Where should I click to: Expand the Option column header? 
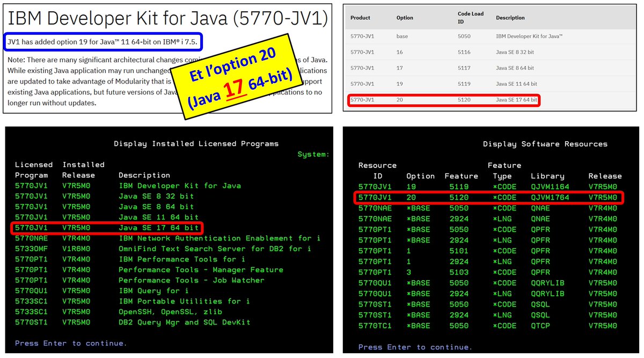404,18
